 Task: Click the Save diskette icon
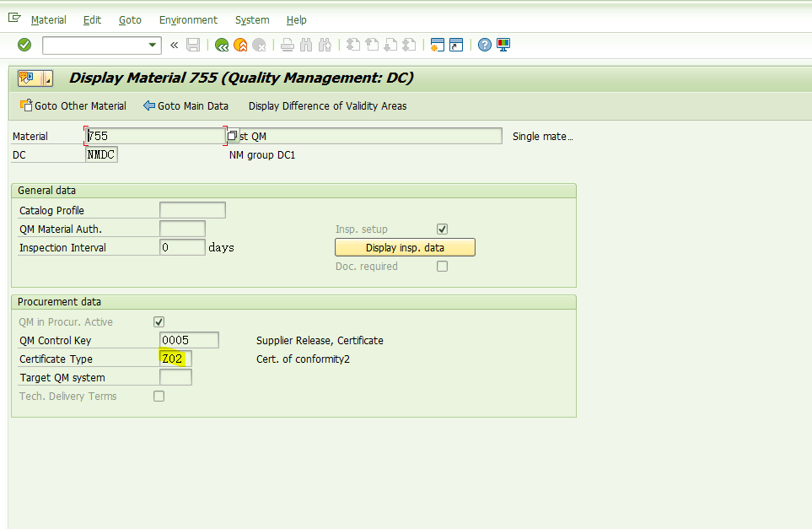tap(193, 46)
